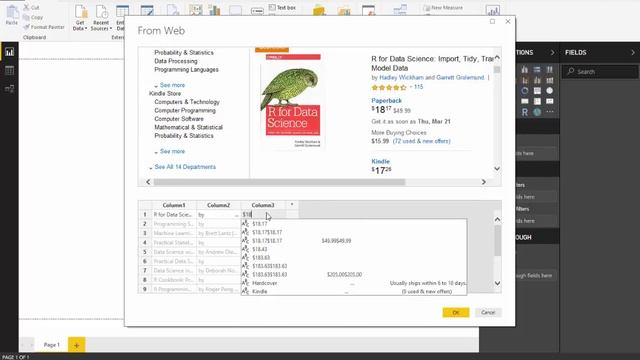Click Cancel in the From Web dialog

(x=488, y=312)
